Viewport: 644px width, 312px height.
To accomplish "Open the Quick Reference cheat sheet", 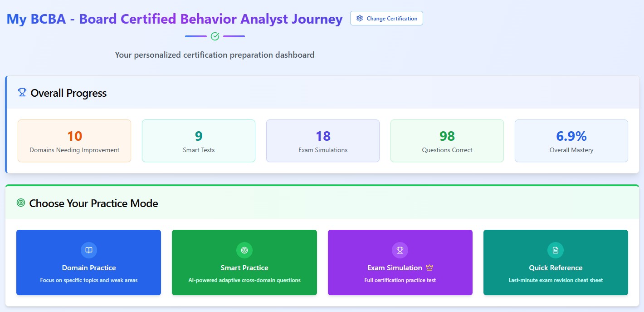I will (x=555, y=262).
